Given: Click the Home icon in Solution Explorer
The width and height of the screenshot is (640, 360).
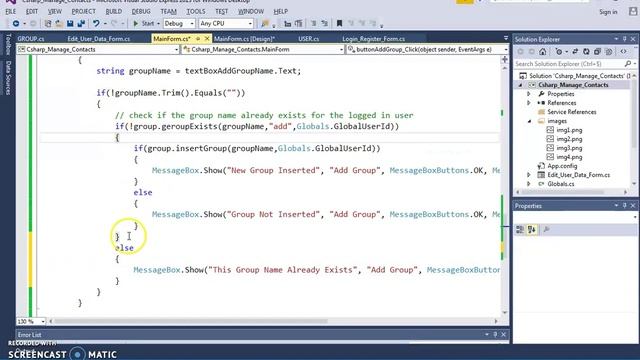Looking at the screenshot, I should 542,51.
